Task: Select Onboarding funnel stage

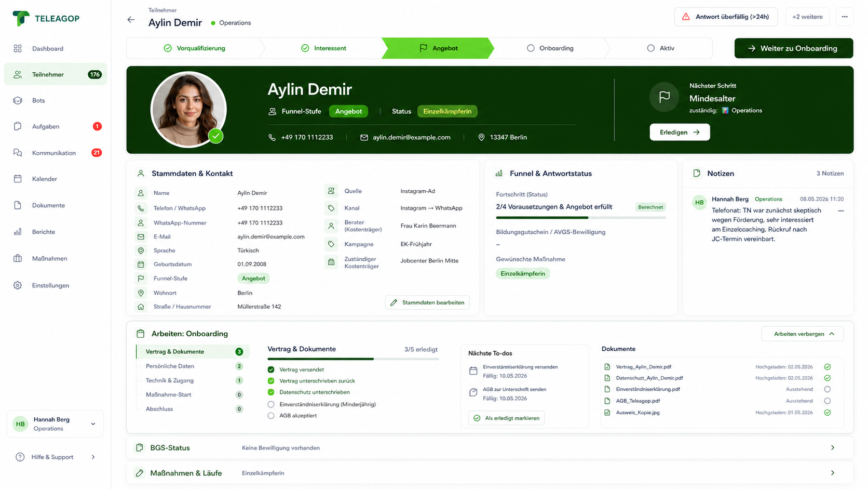Action: [550, 48]
